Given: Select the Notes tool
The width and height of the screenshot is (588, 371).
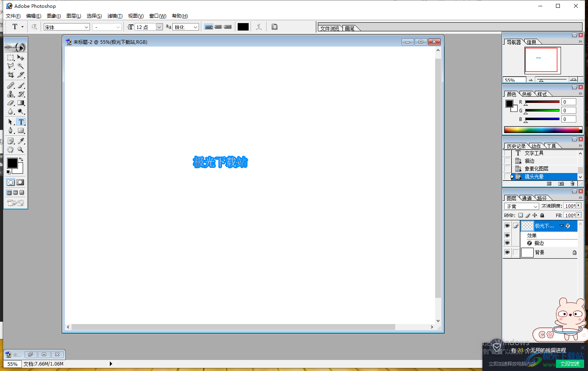Looking at the screenshot, I should pos(11,141).
